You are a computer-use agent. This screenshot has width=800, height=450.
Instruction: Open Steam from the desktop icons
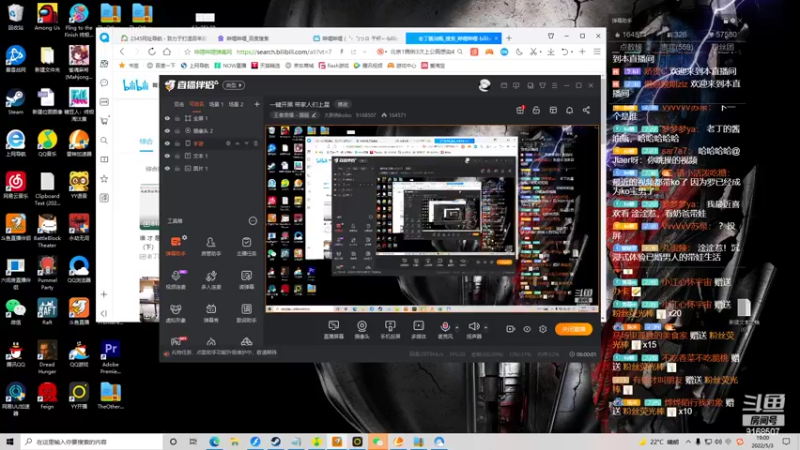15,102
